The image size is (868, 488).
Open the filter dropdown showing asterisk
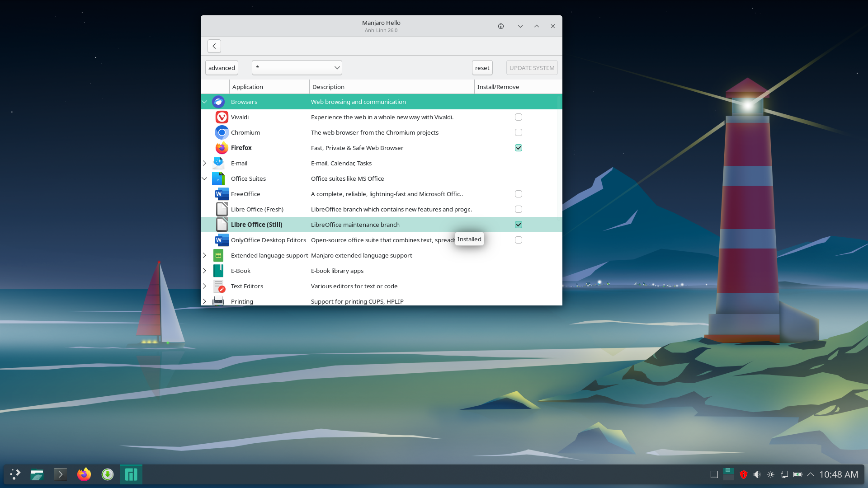pyautogui.click(x=297, y=68)
